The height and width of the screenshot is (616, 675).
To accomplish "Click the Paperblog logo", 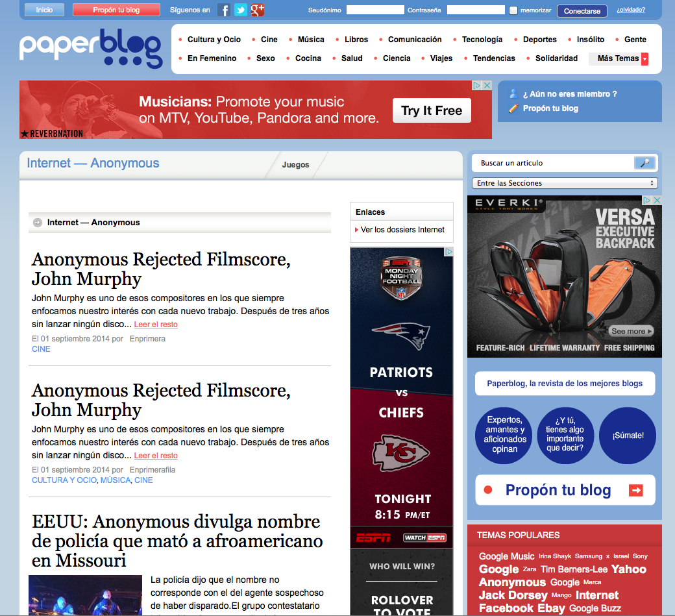I will pos(91,48).
